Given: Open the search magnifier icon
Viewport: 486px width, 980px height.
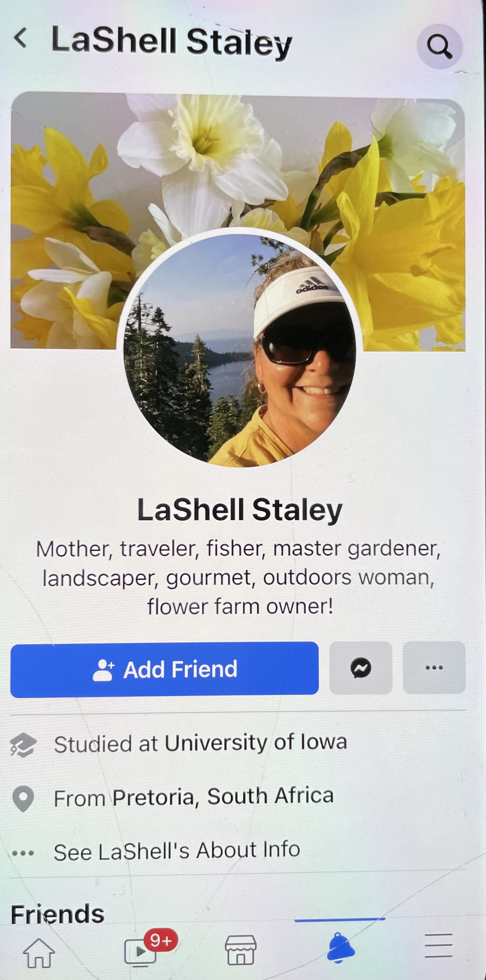Looking at the screenshot, I should coord(440,46).
